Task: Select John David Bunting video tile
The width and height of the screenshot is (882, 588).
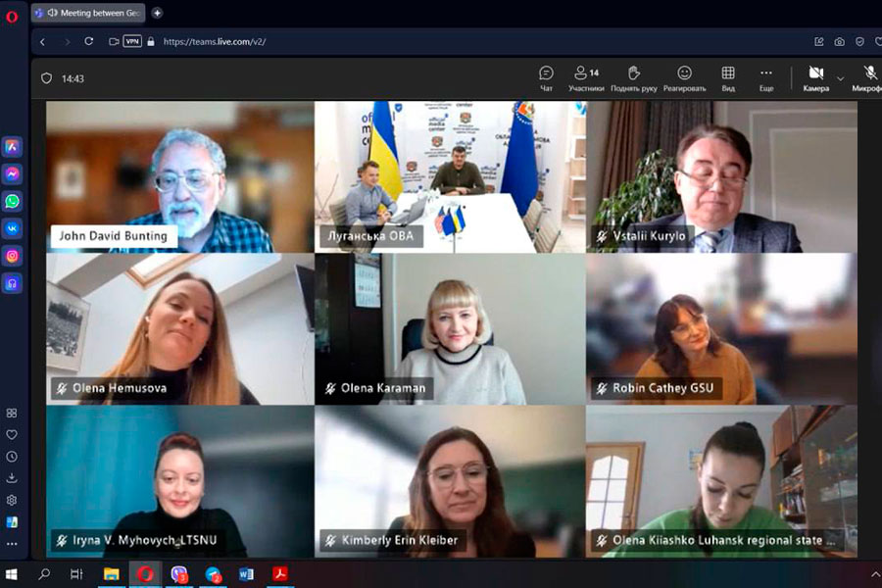Action: click(x=180, y=176)
